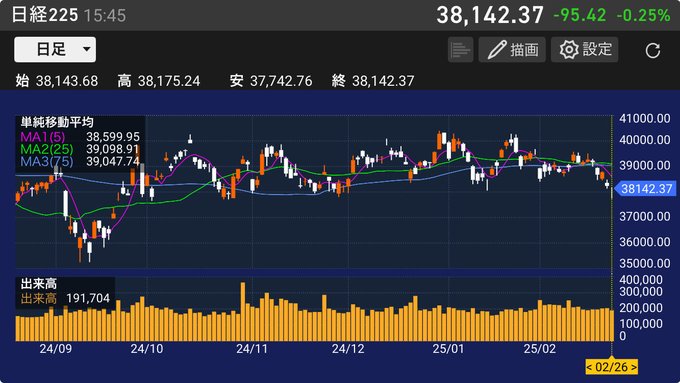Click the refresh chart icon
This screenshot has width=680, height=383.
click(x=653, y=50)
